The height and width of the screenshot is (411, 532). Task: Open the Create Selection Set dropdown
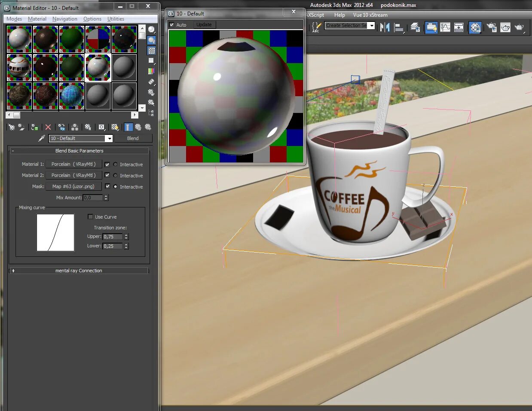point(372,25)
